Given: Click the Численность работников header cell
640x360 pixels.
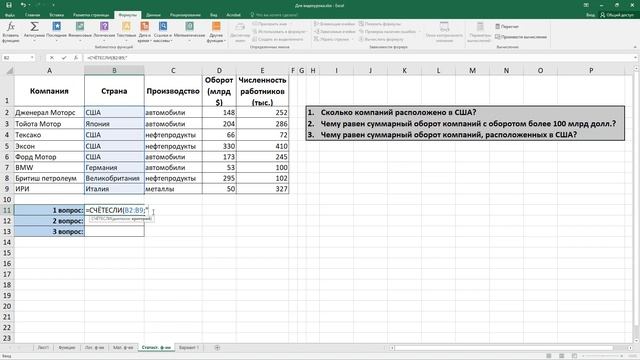Looking at the screenshot, I should [262, 91].
